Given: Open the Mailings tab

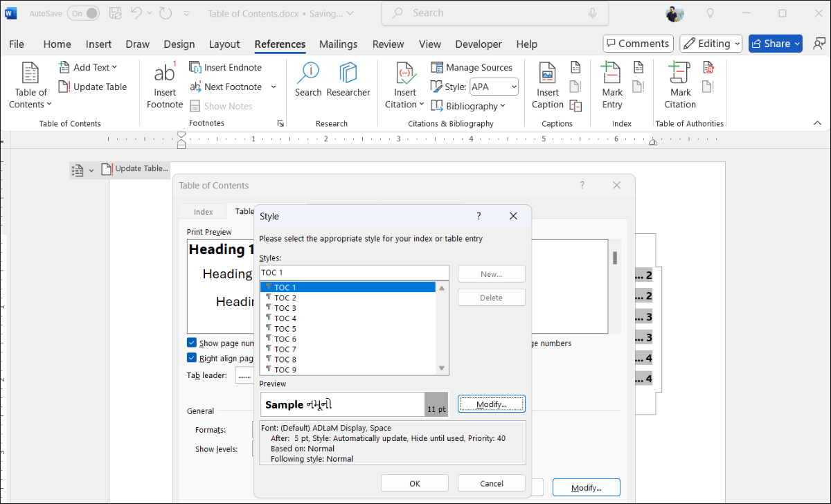Looking at the screenshot, I should point(339,44).
